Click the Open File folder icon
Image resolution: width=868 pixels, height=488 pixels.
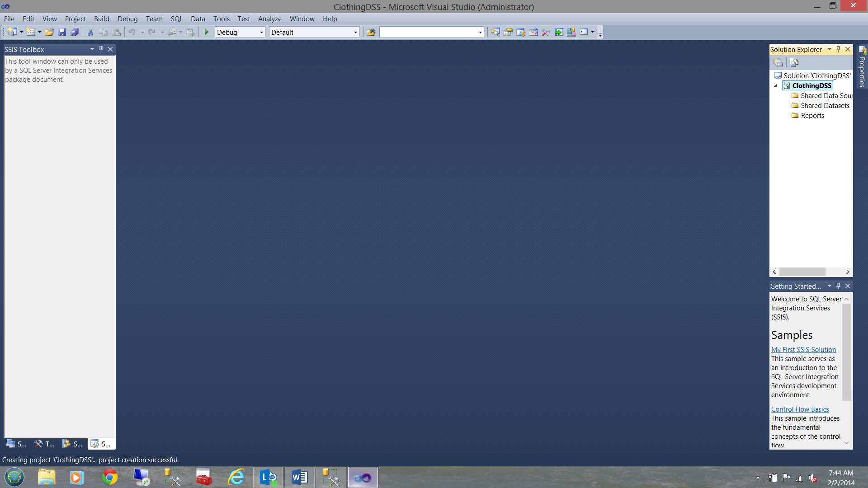point(49,32)
